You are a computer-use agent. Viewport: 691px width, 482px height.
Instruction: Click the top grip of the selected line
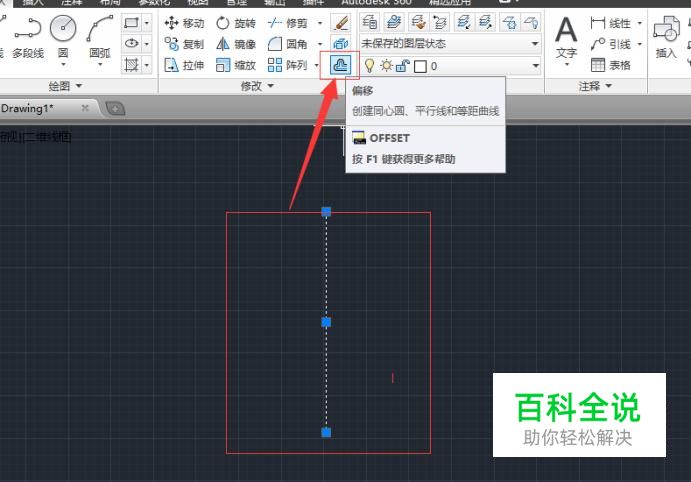tap(326, 212)
